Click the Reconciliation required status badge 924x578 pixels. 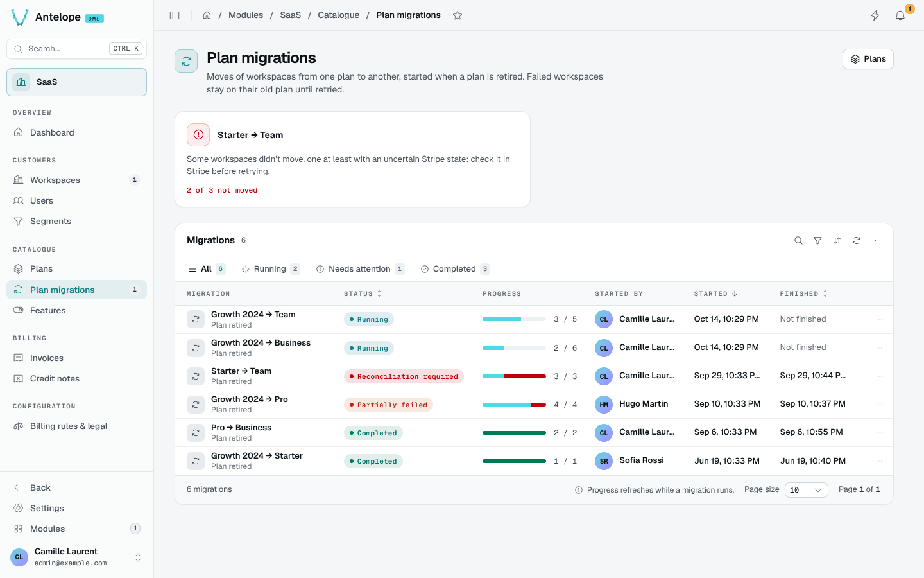point(404,376)
